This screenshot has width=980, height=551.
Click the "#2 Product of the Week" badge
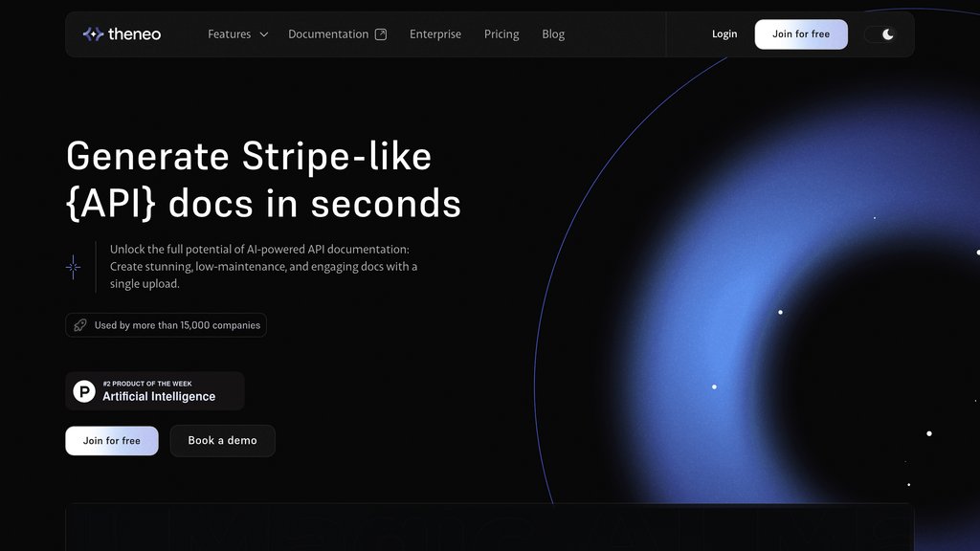point(154,390)
